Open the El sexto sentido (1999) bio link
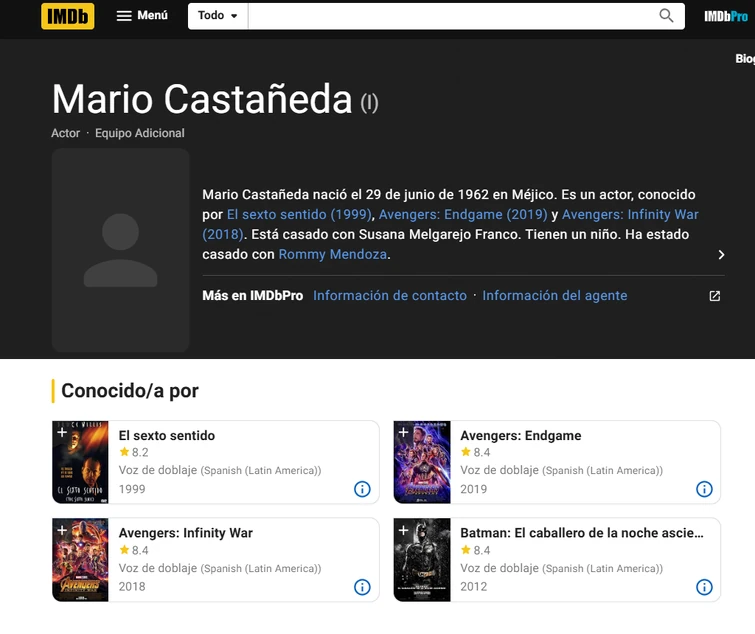 [299, 214]
